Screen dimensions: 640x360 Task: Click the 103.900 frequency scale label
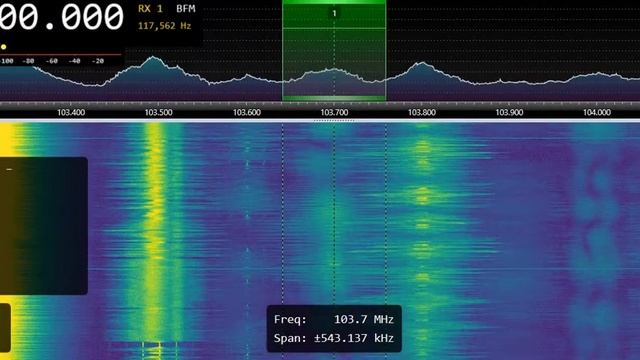pos(509,113)
